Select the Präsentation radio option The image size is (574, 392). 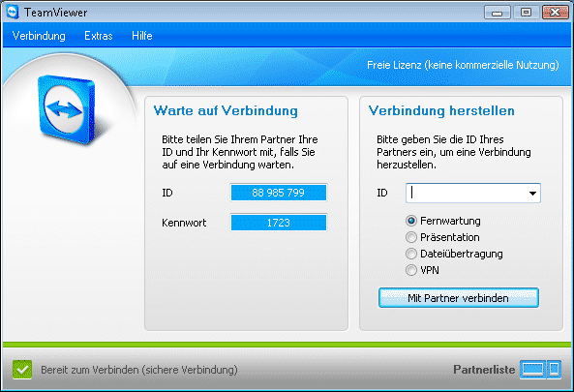(x=411, y=237)
